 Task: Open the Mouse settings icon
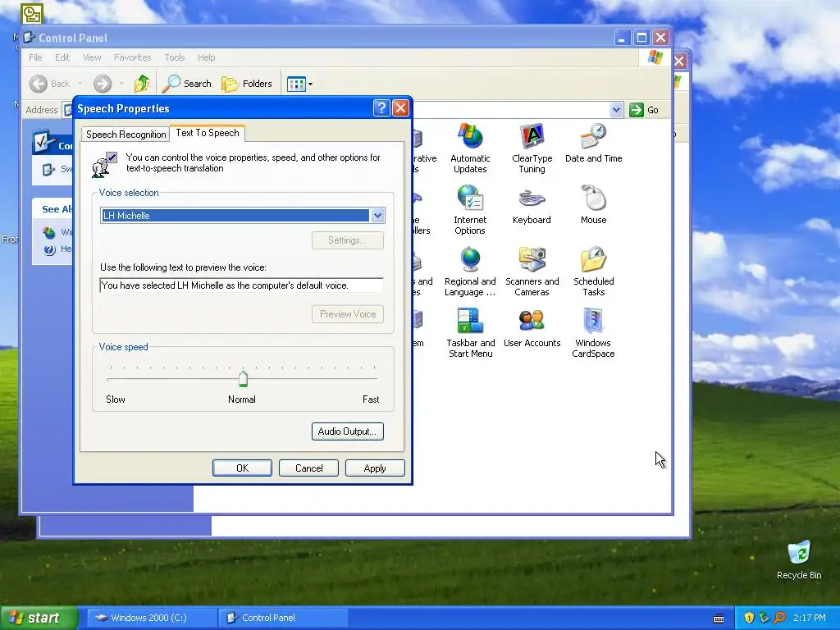593,204
